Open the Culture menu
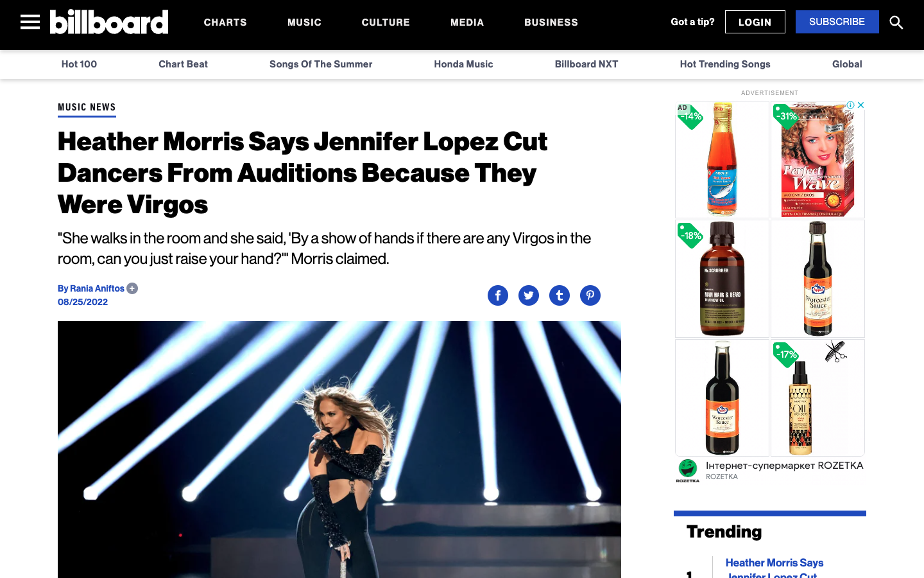 click(386, 22)
